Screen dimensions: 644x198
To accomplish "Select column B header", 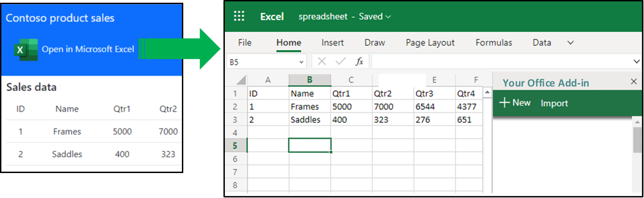I will [x=310, y=80].
